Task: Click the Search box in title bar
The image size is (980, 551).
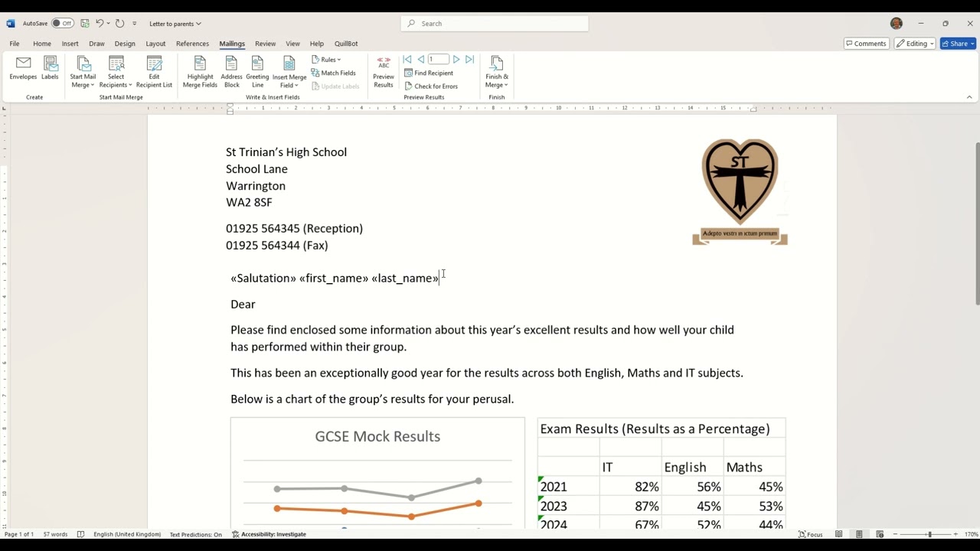Action: 495,24
